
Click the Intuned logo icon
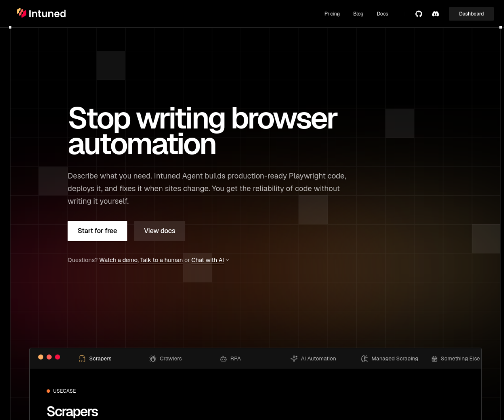point(21,13)
